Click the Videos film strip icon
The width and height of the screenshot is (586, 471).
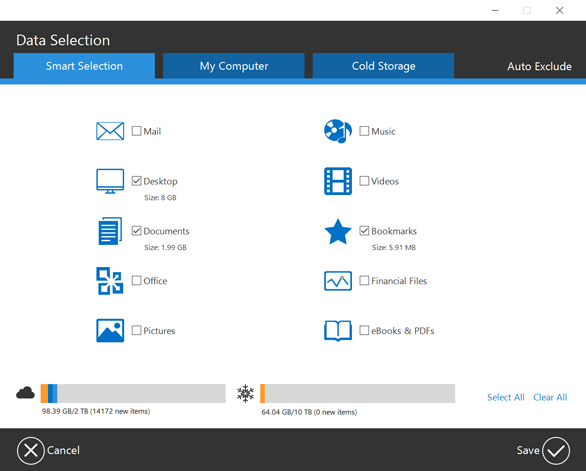(338, 181)
